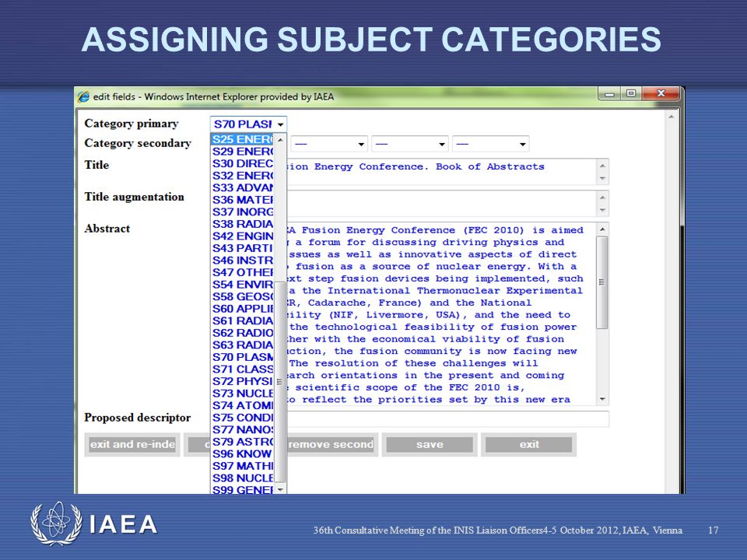This screenshot has height=560, width=747.
Task: Pick S37 INORG from category list
Action: (x=243, y=212)
